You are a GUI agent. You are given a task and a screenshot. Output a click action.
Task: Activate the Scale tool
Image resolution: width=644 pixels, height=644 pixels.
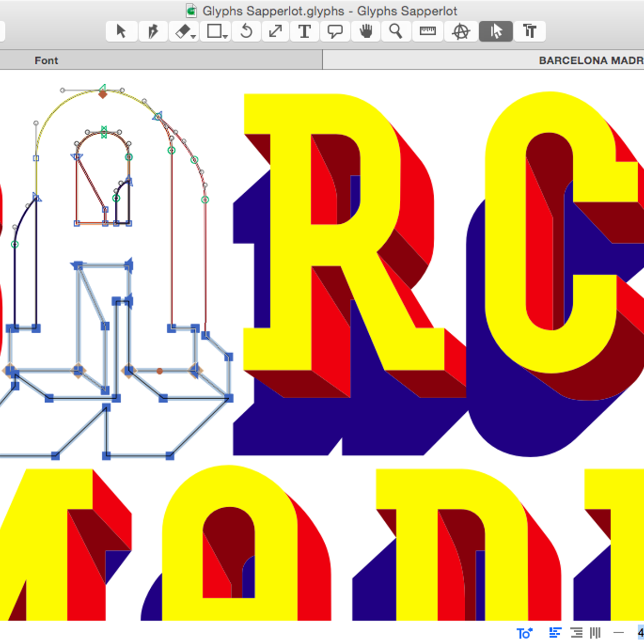[x=275, y=32]
